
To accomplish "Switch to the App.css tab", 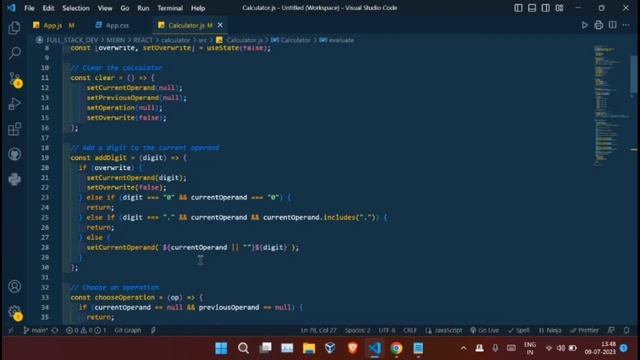I will pos(117,25).
